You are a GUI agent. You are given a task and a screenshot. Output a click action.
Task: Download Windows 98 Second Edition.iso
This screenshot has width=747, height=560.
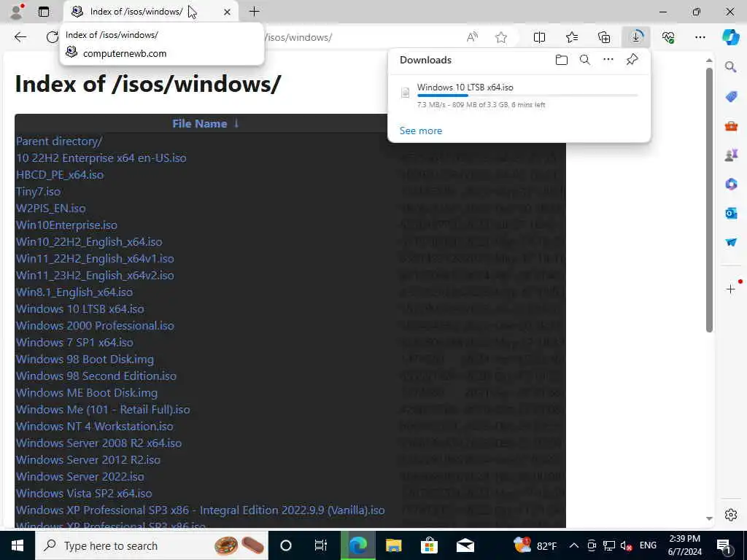click(96, 376)
